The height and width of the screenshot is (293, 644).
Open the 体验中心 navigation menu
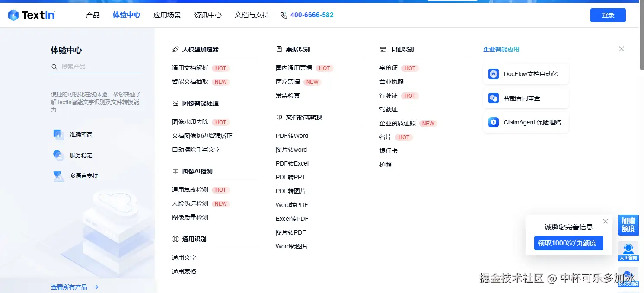click(x=127, y=15)
